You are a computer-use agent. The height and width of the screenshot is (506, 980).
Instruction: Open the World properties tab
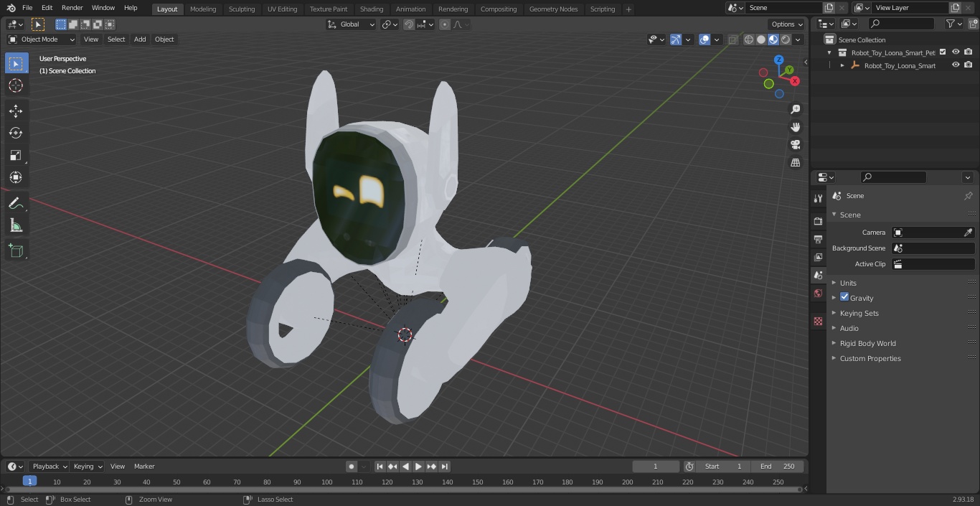818,293
